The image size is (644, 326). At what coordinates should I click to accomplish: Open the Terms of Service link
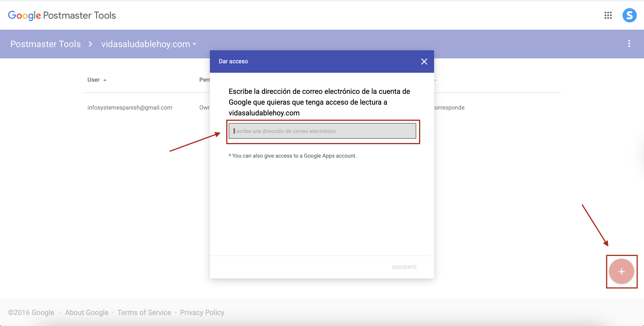144,313
